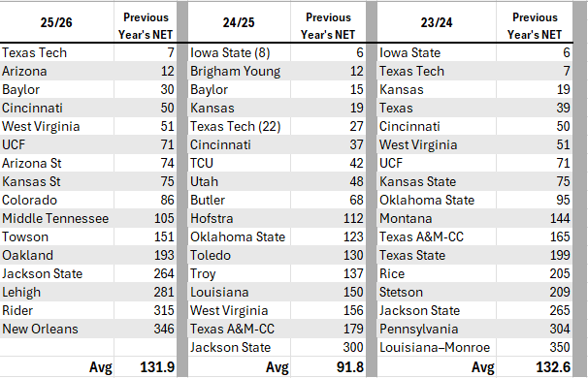Select the Texas Tech (22) cell
This screenshot has height=378, width=588.
tap(239, 126)
